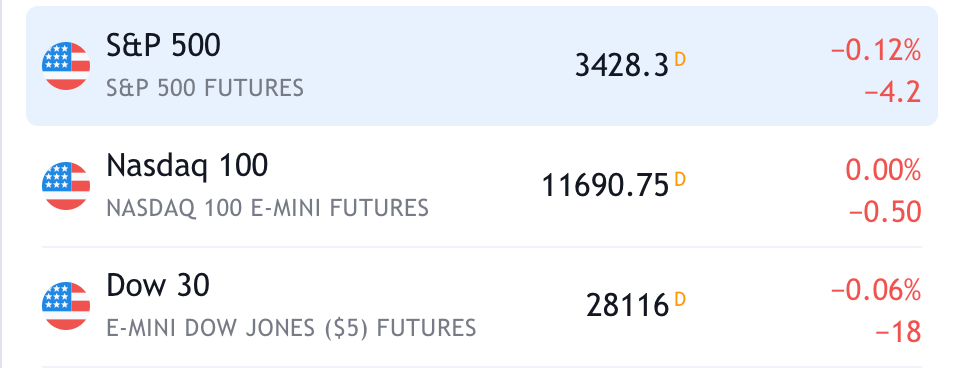
Task: Click the S&P 500 US flag icon
Action: click(66, 66)
